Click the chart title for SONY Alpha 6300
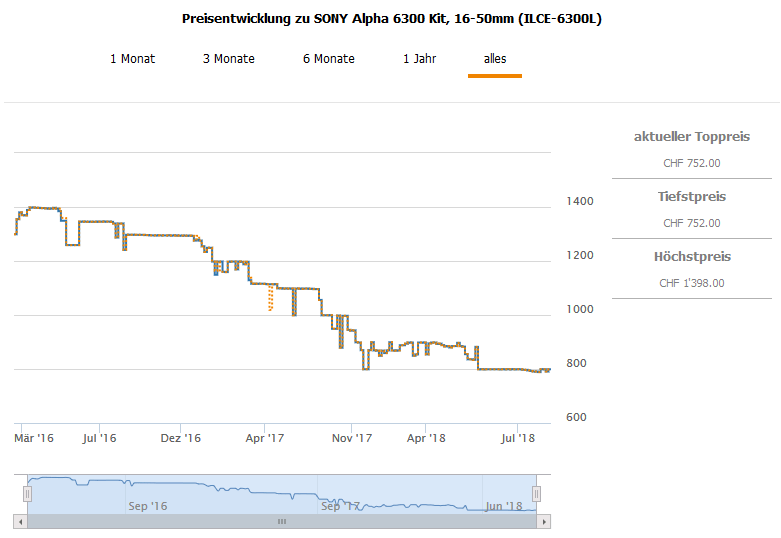The height and width of the screenshot is (538, 781). click(x=392, y=19)
